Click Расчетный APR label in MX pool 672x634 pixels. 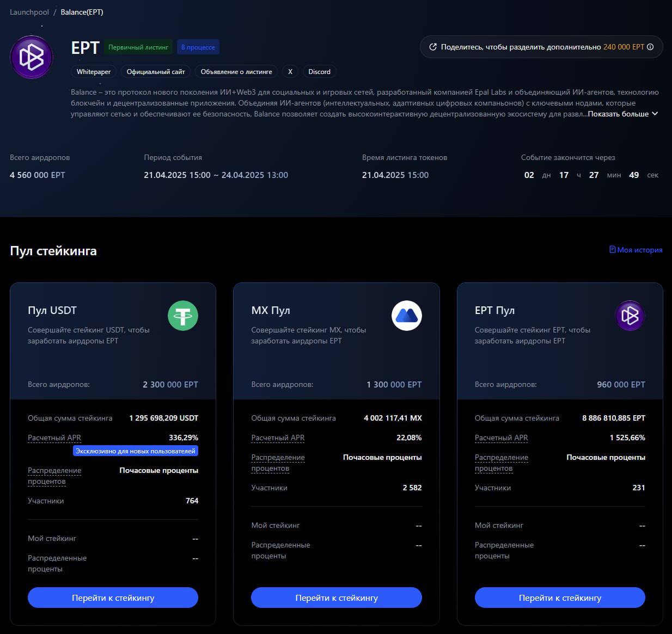pyautogui.click(x=278, y=438)
